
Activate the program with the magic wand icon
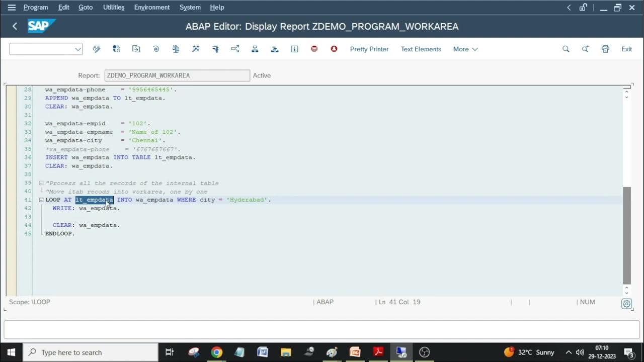click(196, 49)
